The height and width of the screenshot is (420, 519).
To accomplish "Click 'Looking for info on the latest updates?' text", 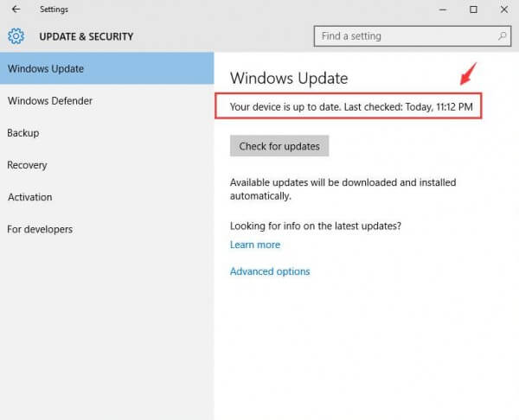I will tap(316, 226).
